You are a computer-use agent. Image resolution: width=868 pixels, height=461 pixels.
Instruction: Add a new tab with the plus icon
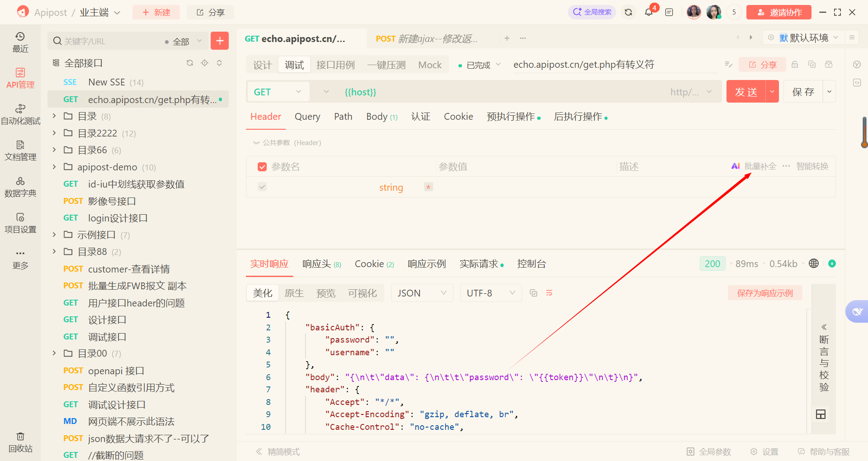[x=507, y=38]
